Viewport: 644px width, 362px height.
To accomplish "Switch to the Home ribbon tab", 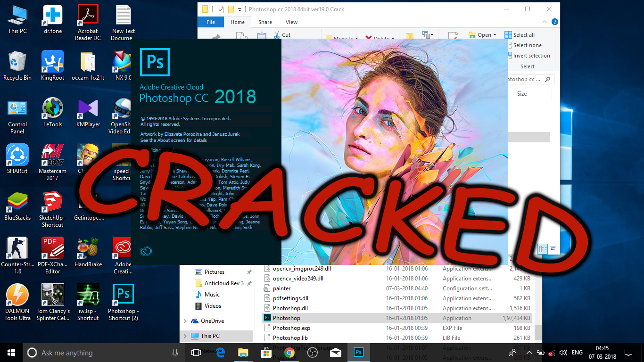I will tap(238, 22).
